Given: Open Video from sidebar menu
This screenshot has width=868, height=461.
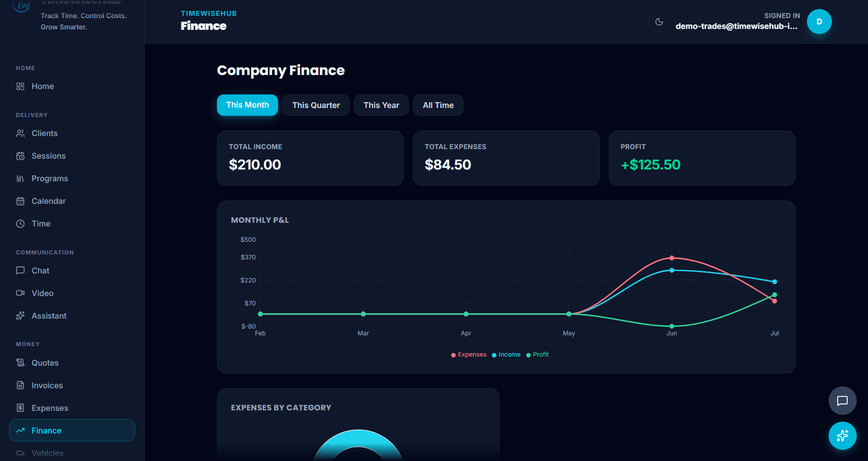Looking at the screenshot, I should tap(72, 293).
